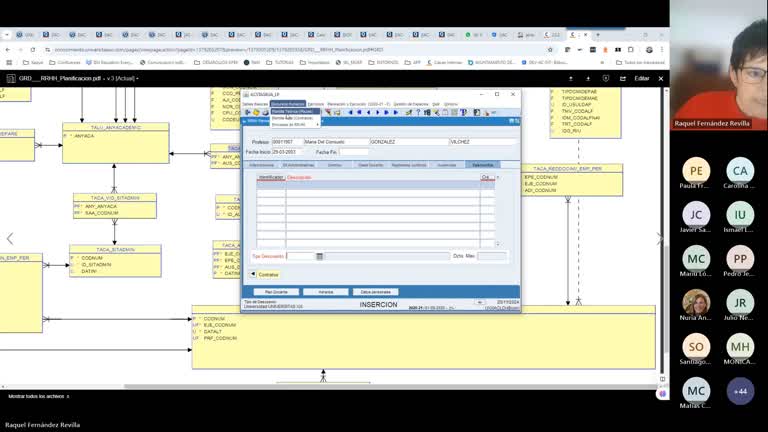The height and width of the screenshot is (432, 768).
Task: Open Chrome menu three dots icon
Action: (x=662, y=49)
